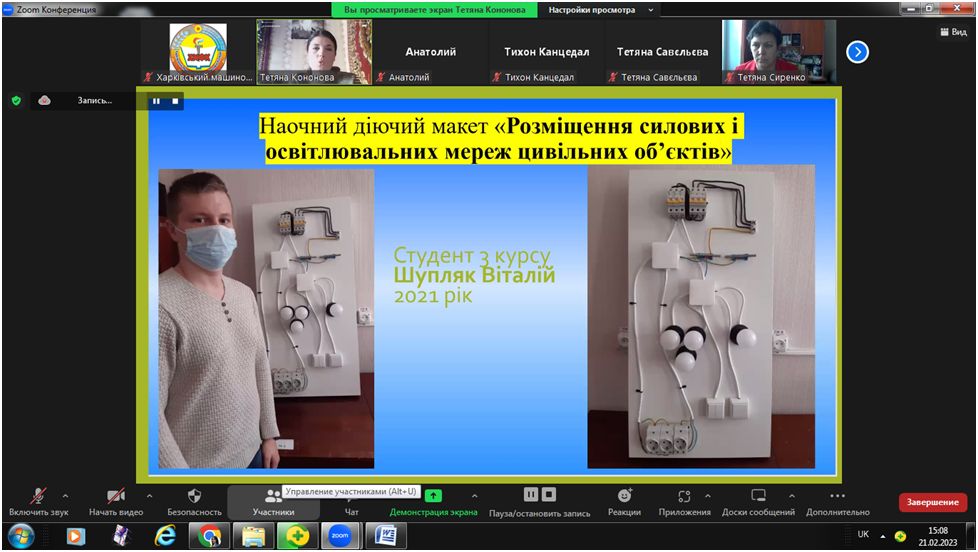Click text Шупляк Віталій on slide

click(x=474, y=275)
